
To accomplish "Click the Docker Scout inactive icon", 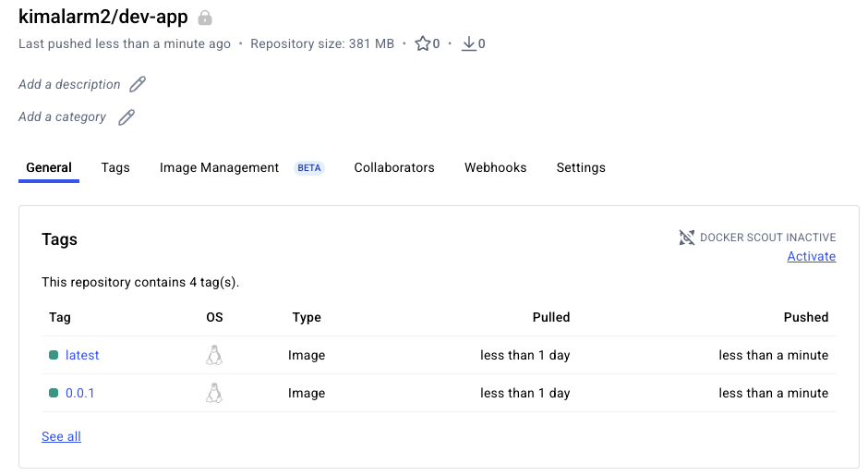I will (x=686, y=238).
